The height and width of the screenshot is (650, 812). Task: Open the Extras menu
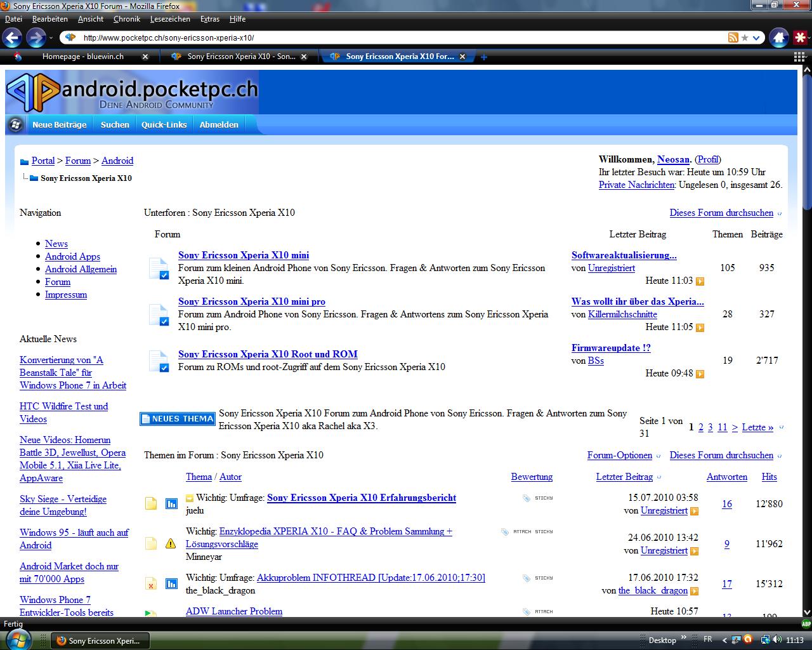point(210,19)
